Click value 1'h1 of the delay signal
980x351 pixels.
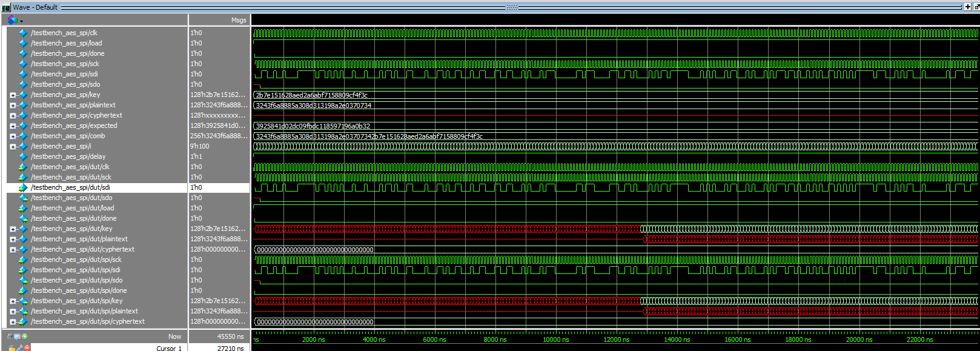196,156
